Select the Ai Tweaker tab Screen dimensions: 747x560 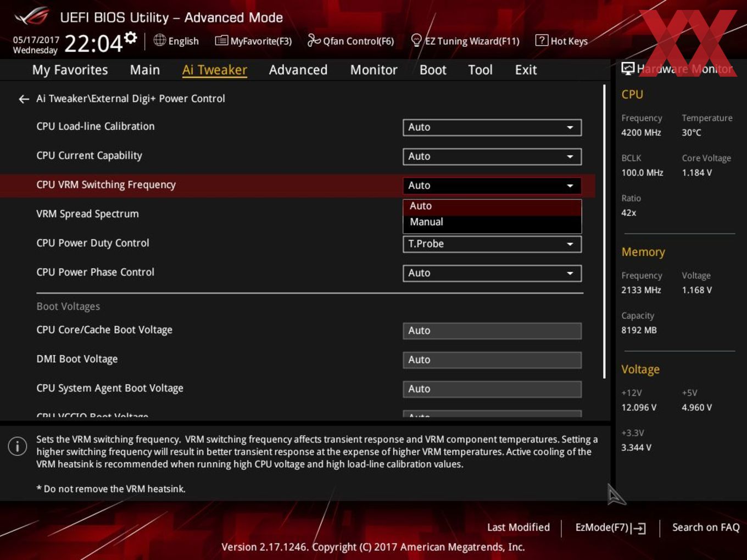pos(215,70)
